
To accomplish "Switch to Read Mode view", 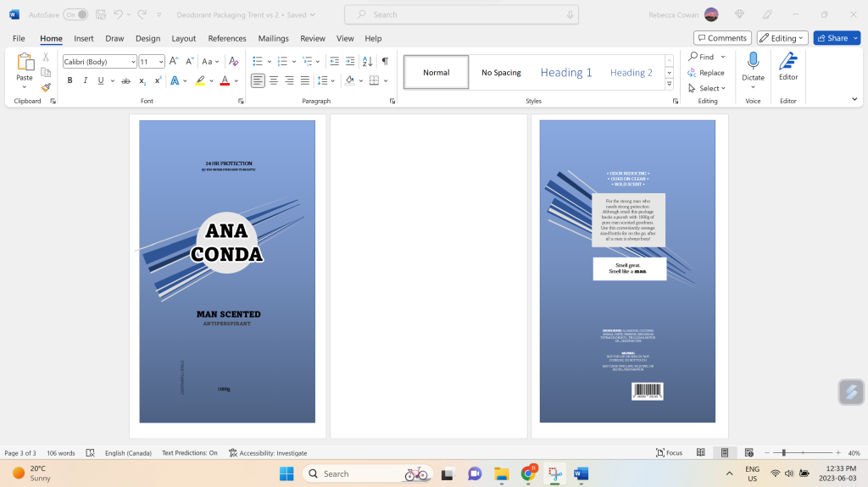I will click(701, 453).
